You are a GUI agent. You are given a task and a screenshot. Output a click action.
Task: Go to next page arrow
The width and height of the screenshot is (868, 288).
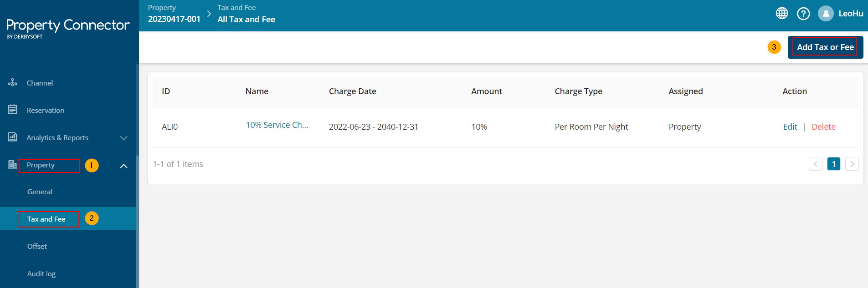tap(852, 164)
